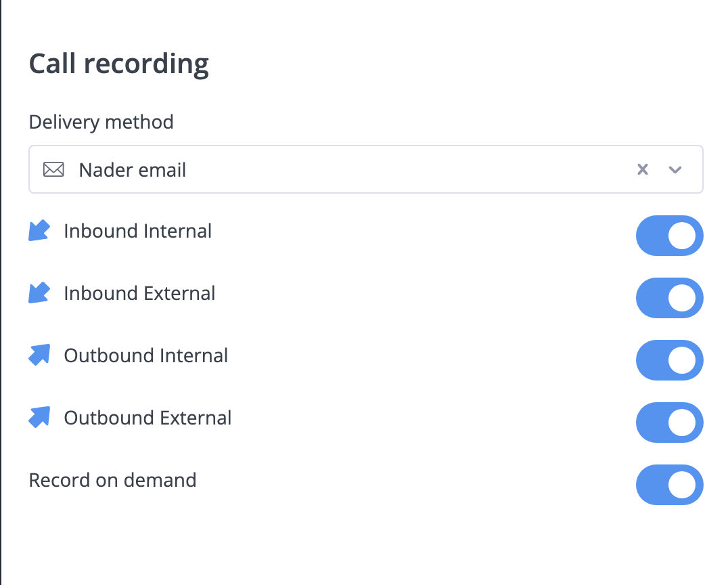Click the 'Outbound External' label

point(147,418)
